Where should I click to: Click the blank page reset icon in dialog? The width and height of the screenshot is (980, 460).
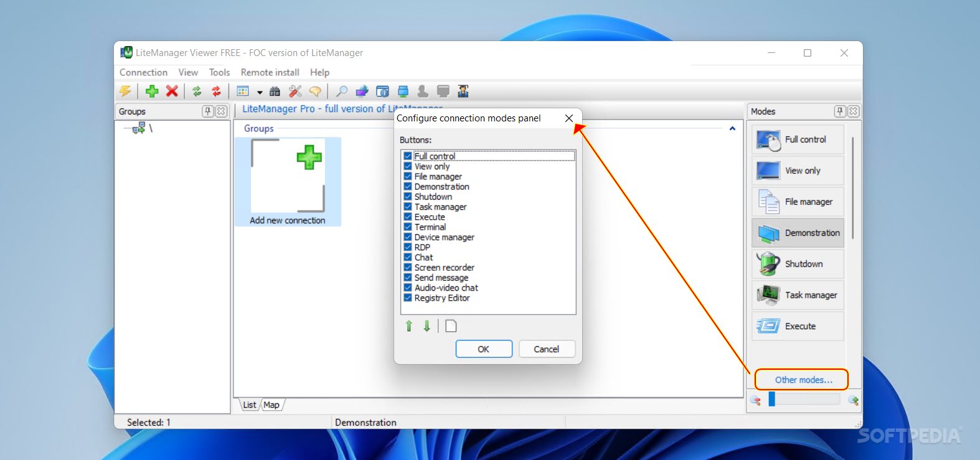tap(451, 326)
